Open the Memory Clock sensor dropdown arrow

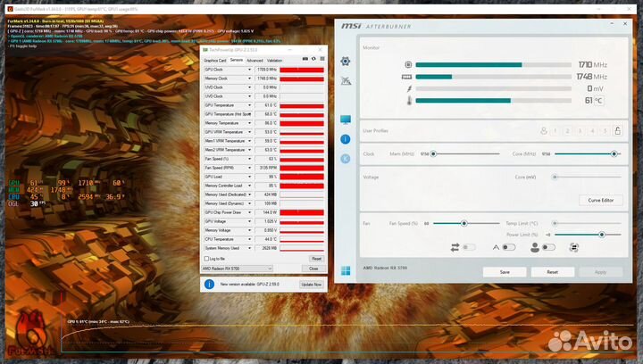point(249,79)
